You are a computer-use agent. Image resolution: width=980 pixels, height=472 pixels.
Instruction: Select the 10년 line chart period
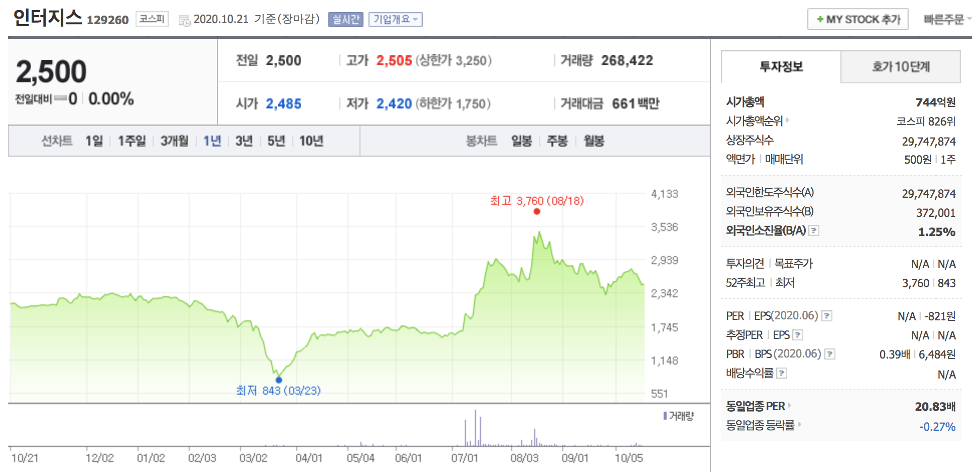[x=311, y=141]
